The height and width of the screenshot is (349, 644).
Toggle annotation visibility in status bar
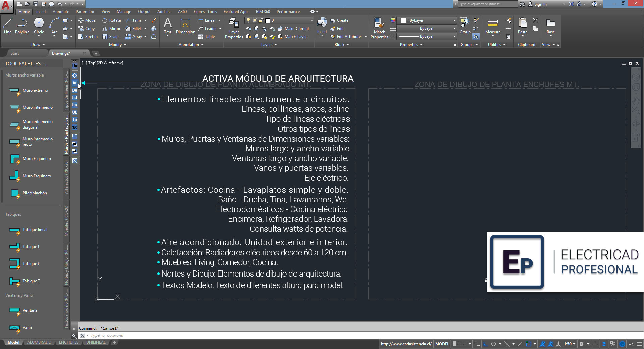coord(542,344)
